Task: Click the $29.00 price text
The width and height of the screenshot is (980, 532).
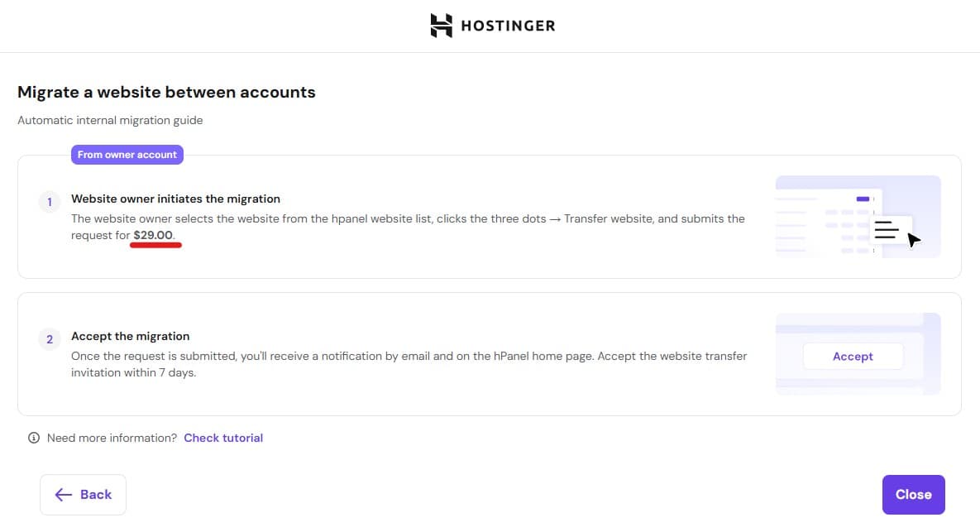Action: [x=153, y=235]
